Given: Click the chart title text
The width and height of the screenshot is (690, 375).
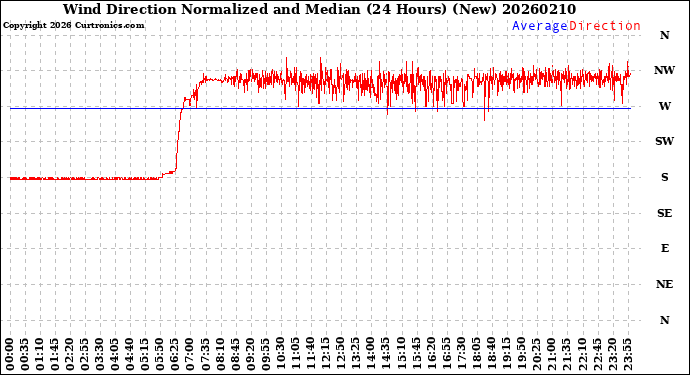Looking at the screenshot, I should pos(319,9).
